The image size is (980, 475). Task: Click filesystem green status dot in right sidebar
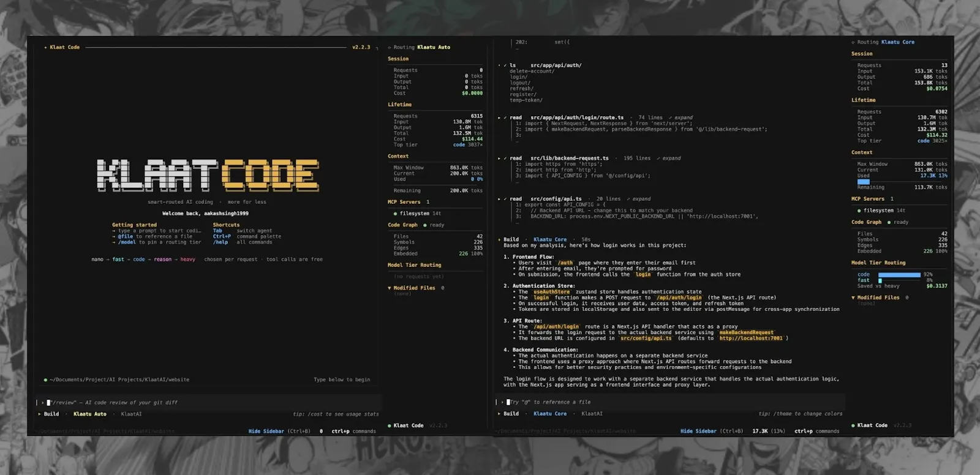tap(859, 211)
